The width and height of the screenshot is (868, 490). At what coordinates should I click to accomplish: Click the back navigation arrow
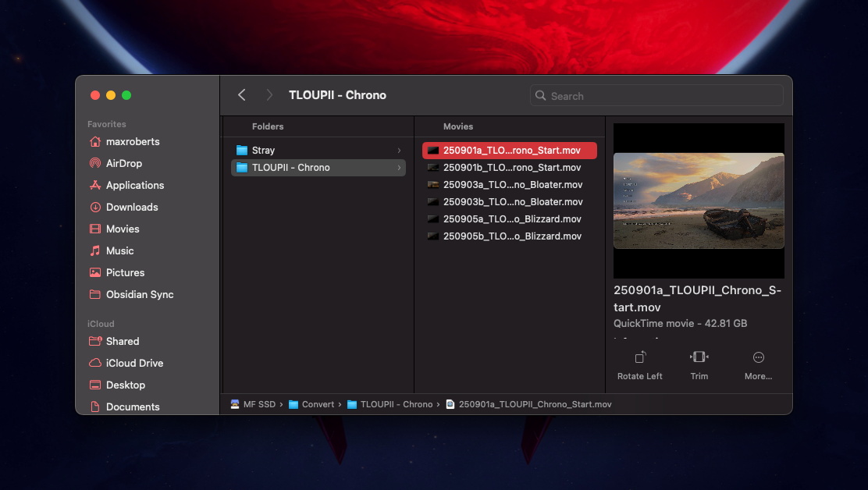tap(242, 95)
